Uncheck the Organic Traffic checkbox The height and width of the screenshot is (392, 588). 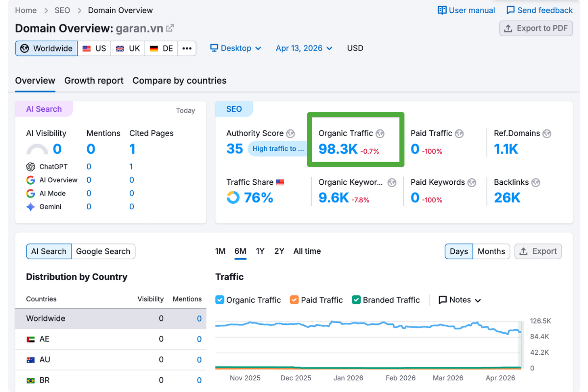tap(220, 300)
